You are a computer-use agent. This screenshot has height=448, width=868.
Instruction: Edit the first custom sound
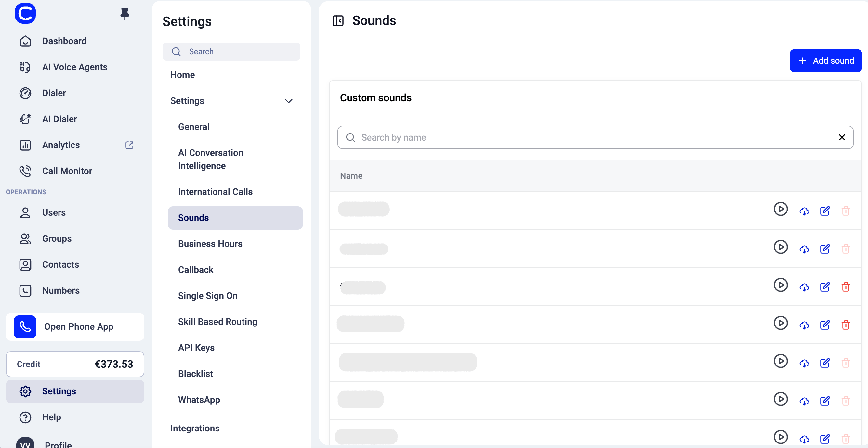[824, 211]
